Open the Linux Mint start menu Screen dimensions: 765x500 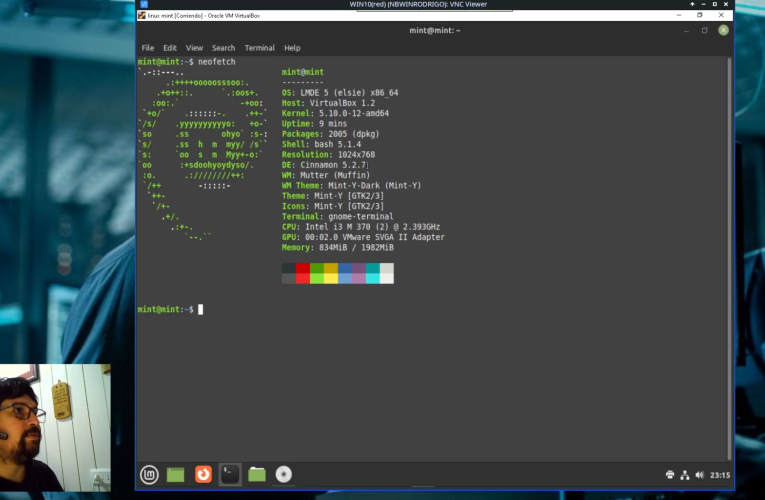[x=149, y=474]
